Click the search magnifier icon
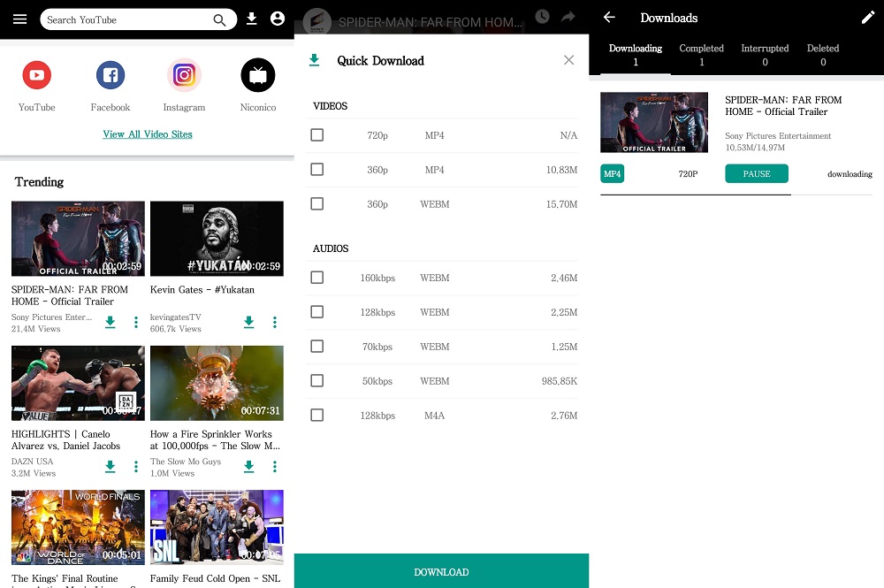Image resolution: width=884 pixels, height=588 pixels. 219,20
